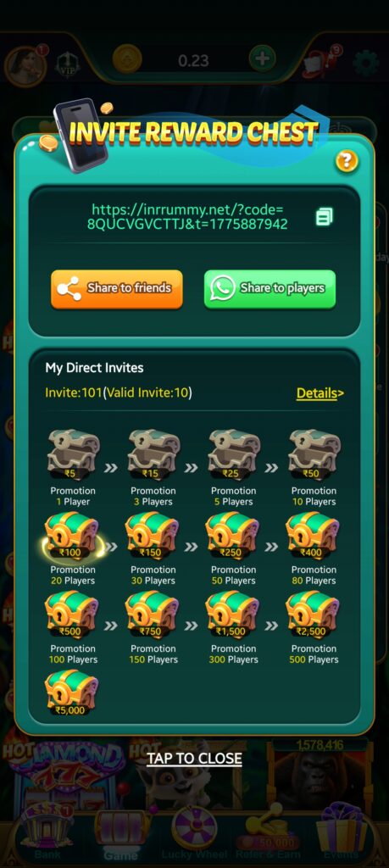Click the green Share to players button

pyautogui.click(x=270, y=289)
